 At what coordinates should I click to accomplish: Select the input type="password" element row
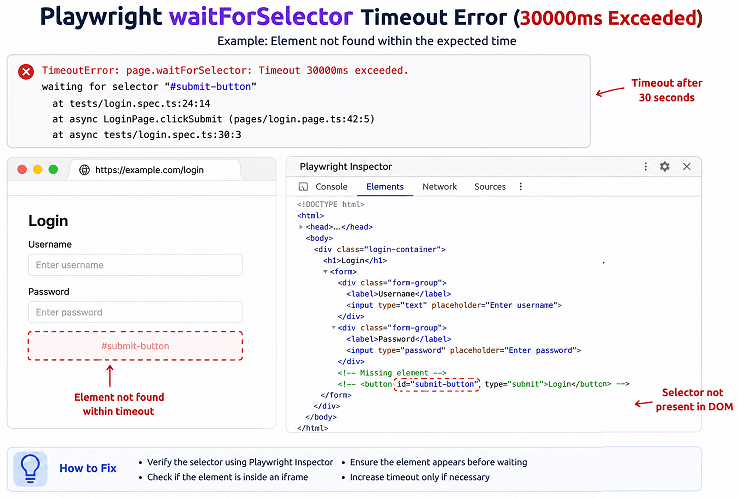(x=464, y=350)
